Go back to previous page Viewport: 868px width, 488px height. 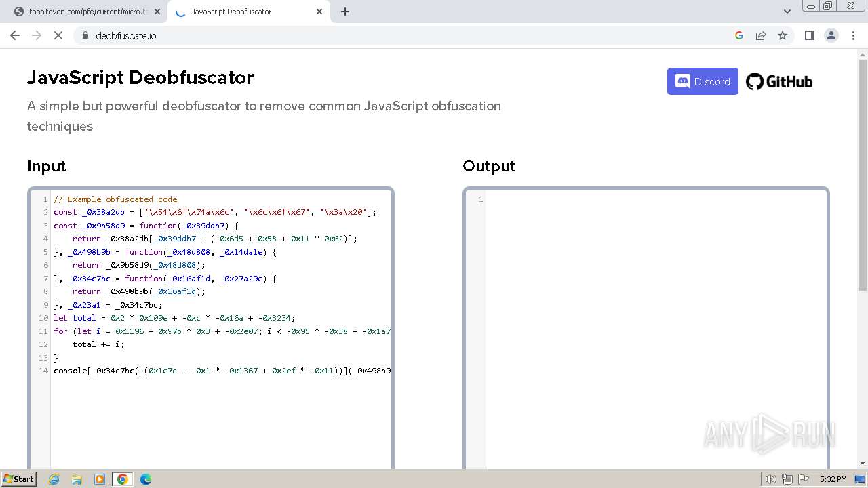[x=15, y=35]
